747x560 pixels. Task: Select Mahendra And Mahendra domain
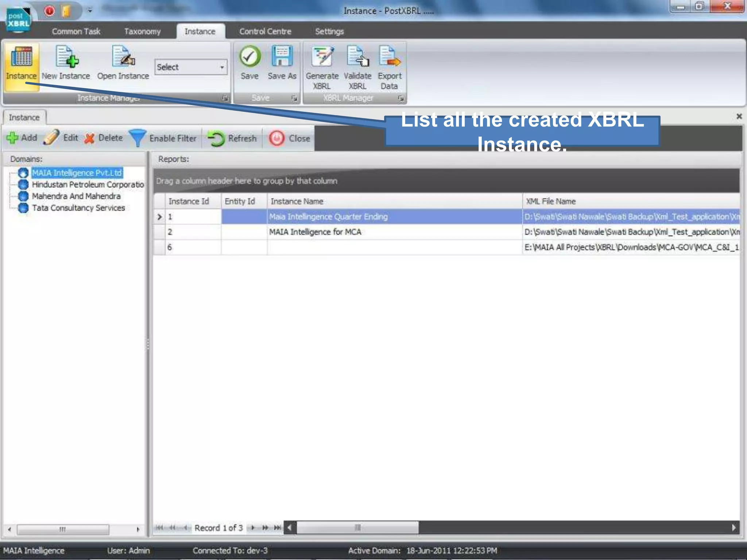76,196
